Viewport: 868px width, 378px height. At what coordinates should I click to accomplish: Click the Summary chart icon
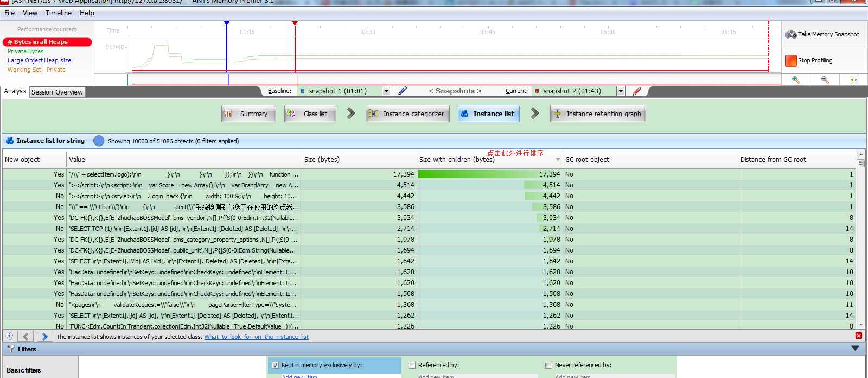[228, 114]
